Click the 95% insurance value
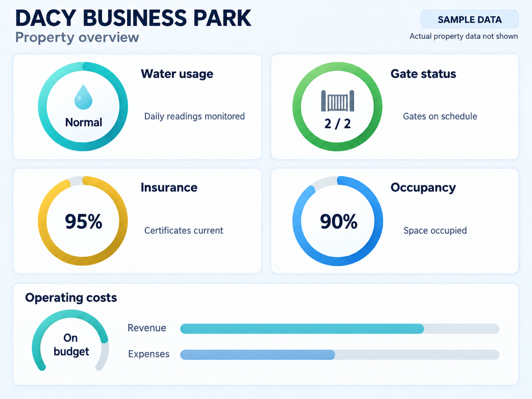 click(84, 222)
